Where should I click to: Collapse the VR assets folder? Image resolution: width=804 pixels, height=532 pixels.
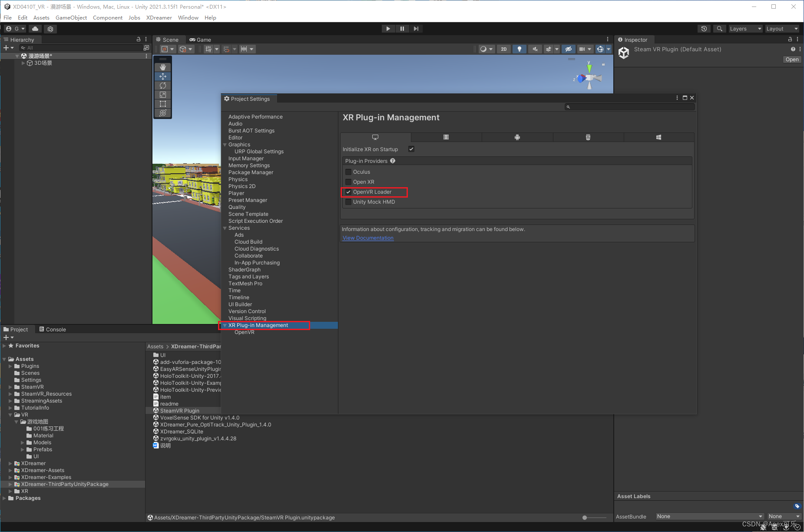(10, 415)
